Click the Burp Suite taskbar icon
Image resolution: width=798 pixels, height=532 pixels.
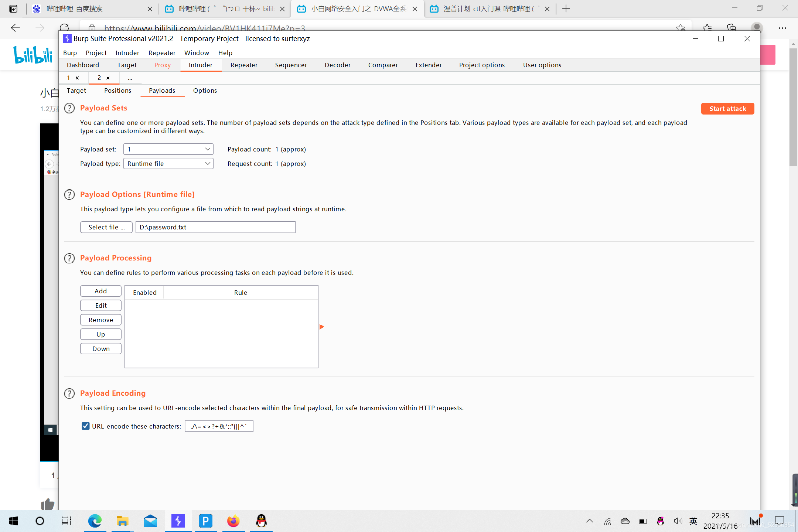coord(178,521)
